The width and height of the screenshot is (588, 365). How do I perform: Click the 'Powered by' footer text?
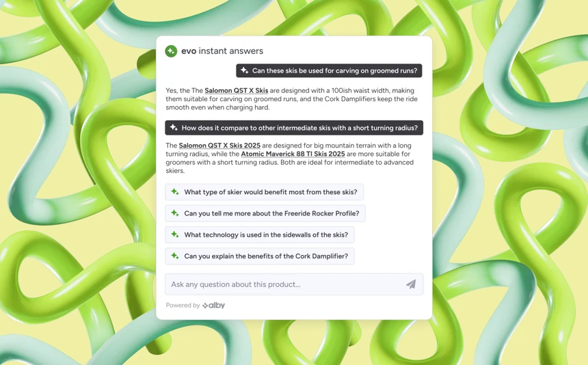[183, 306]
